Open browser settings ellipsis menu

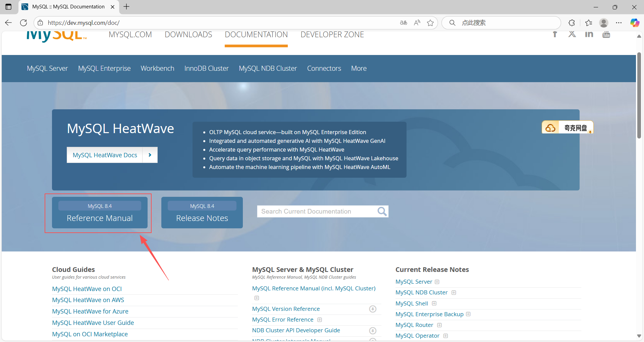[x=619, y=23]
